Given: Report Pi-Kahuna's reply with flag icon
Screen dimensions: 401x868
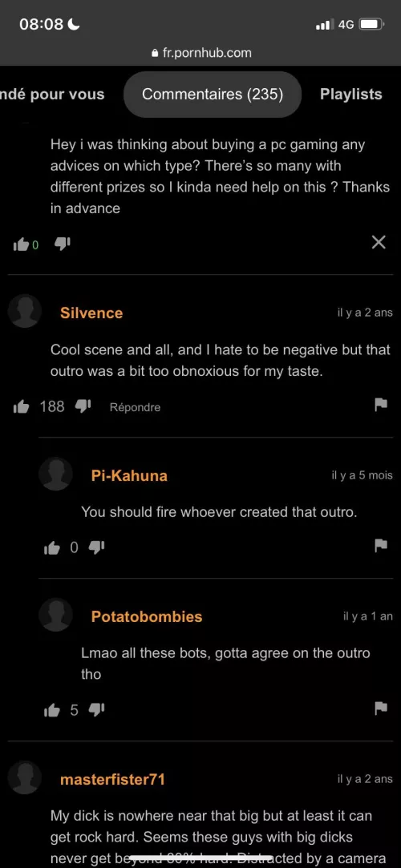Looking at the screenshot, I should tap(380, 546).
